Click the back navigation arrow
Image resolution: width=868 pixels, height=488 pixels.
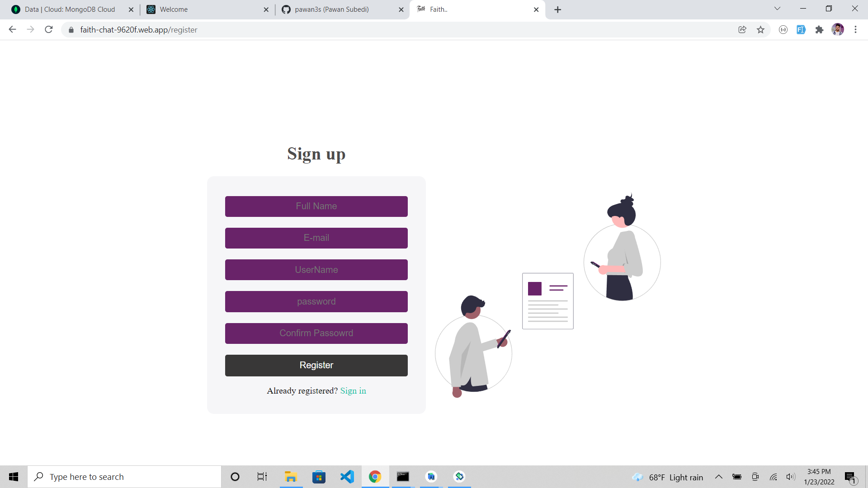12,29
